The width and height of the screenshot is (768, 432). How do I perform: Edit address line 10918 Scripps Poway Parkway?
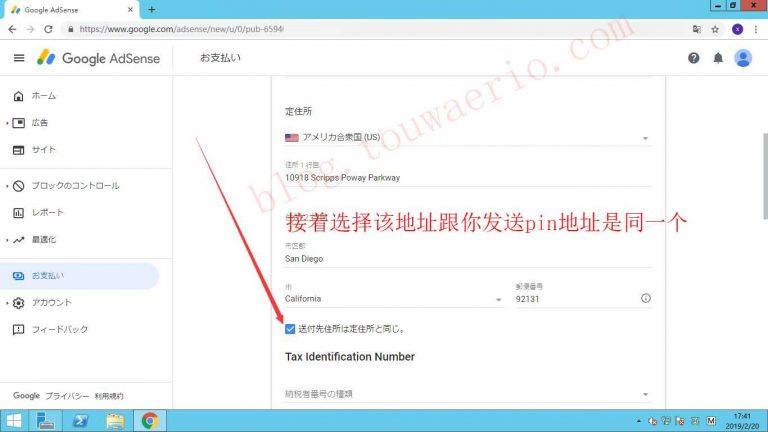pos(468,177)
